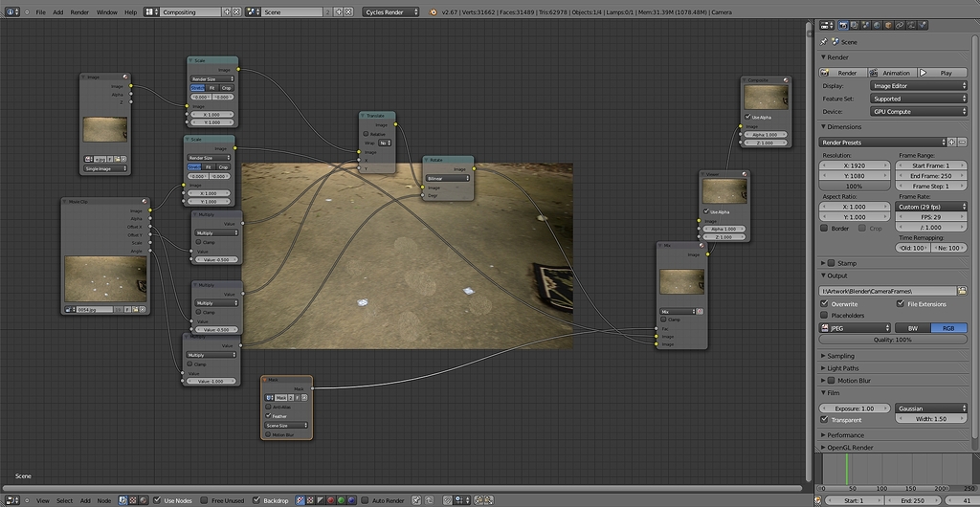Toggle the Use Nodes checkbox
This screenshot has width=980, height=507.
click(x=157, y=500)
